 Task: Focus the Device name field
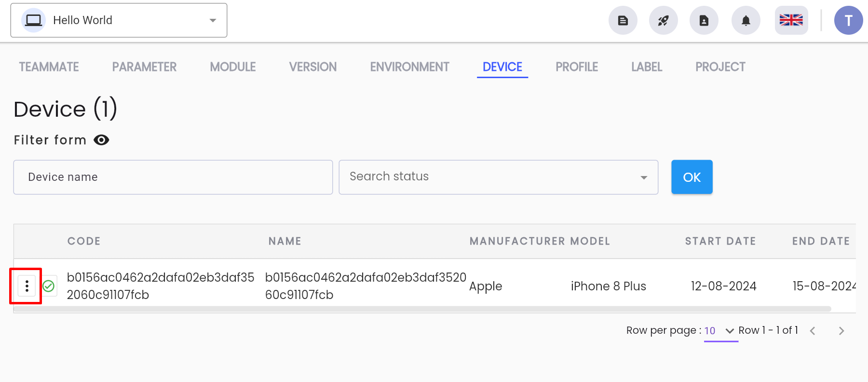tap(173, 177)
